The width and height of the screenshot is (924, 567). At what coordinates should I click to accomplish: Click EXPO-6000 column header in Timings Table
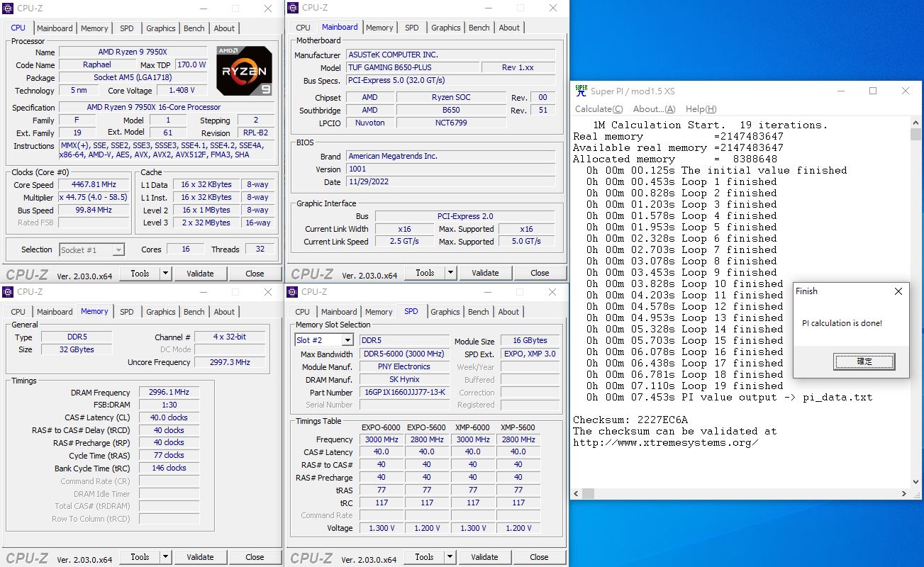tap(380, 427)
